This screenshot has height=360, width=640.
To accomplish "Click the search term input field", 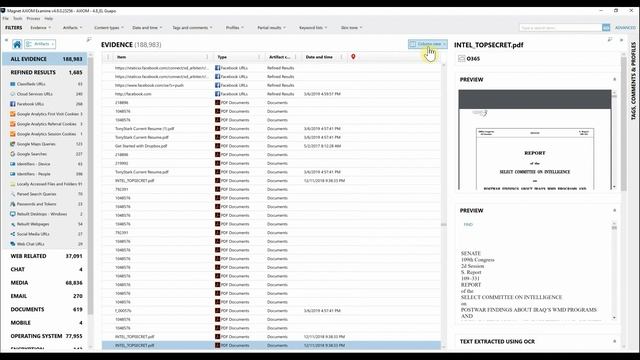I will pos(560,28).
